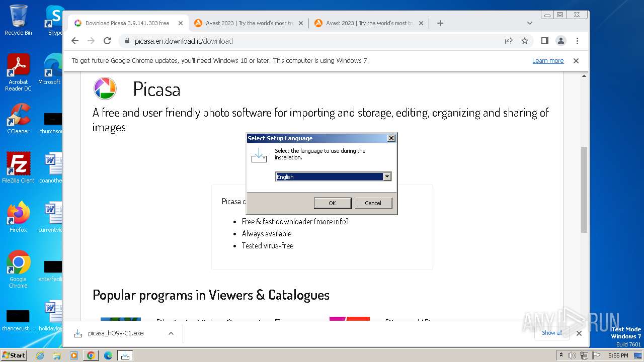Open the language dropdown in setup dialog

pyautogui.click(x=387, y=176)
